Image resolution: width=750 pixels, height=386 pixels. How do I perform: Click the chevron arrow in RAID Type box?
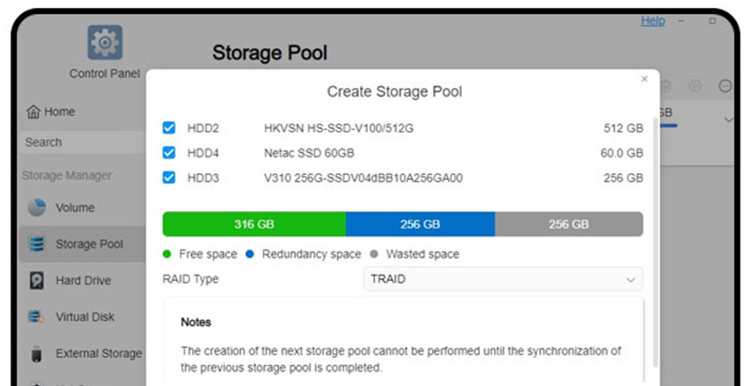pyautogui.click(x=631, y=280)
